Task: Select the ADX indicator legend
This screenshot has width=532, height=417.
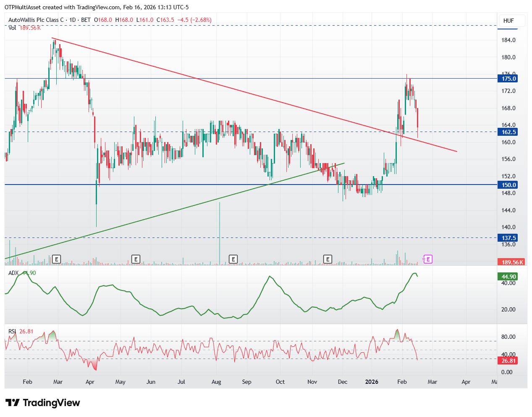Action: point(22,273)
